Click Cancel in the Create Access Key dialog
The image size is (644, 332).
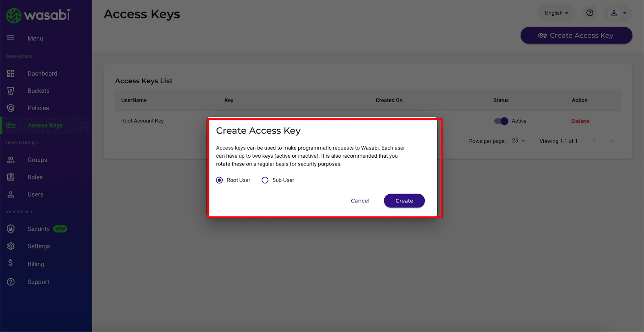(360, 201)
